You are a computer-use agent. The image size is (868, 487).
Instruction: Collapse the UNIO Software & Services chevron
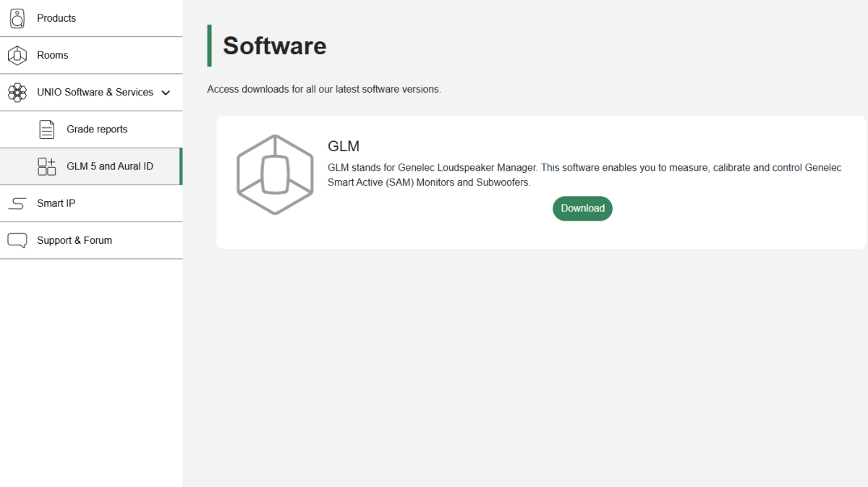pos(166,93)
